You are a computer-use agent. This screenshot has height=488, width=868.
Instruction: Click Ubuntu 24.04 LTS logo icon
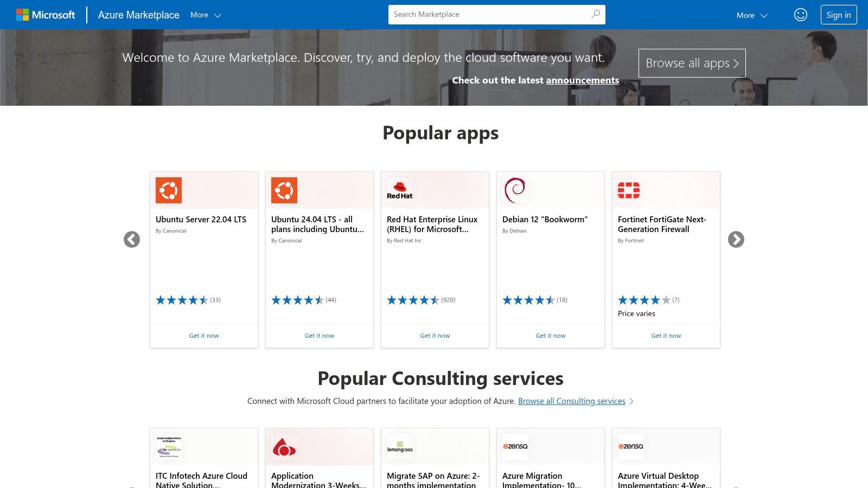coord(284,190)
